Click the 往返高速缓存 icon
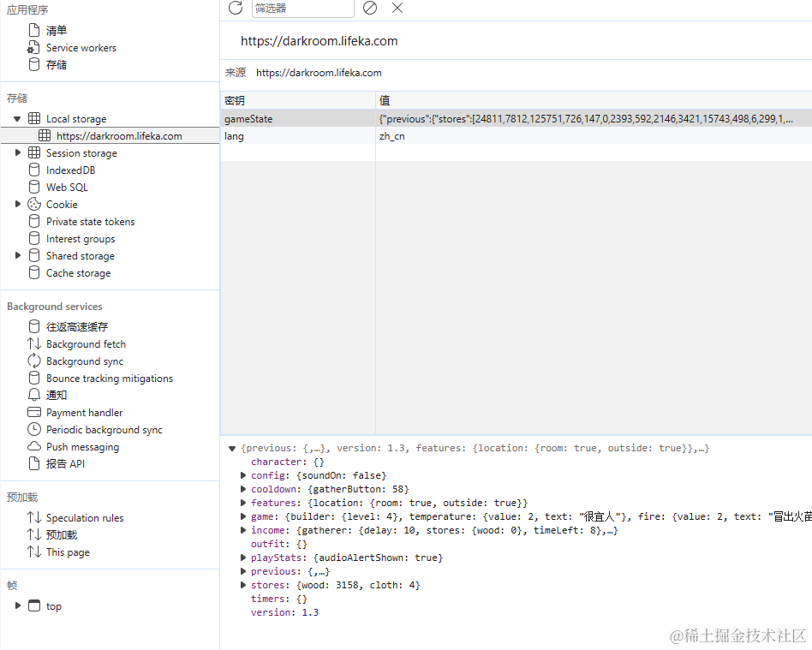 (34, 326)
